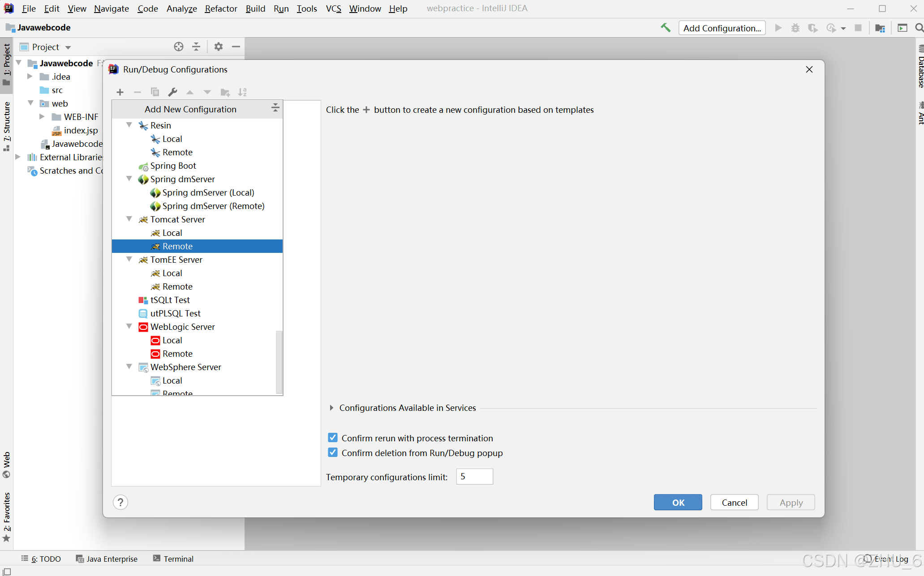Image resolution: width=924 pixels, height=576 pixels.
Task: Click the Sort Configurations icon
Action: coord(242,92)
